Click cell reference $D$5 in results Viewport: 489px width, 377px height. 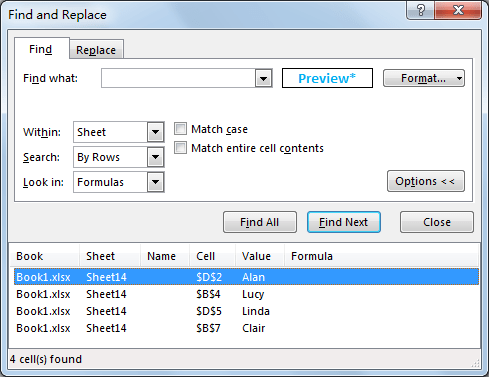coord(209,311)
